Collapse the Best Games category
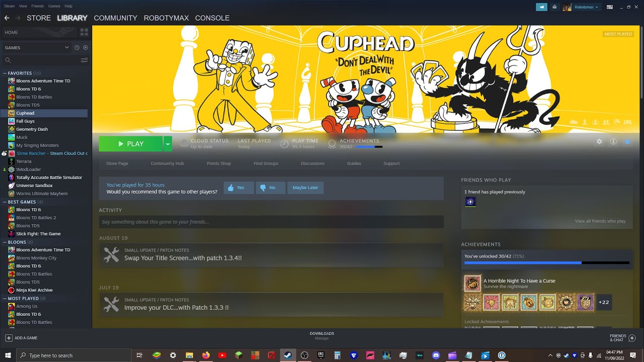Image resolution: width=644 pixels, height=362 pixels. 5,202
